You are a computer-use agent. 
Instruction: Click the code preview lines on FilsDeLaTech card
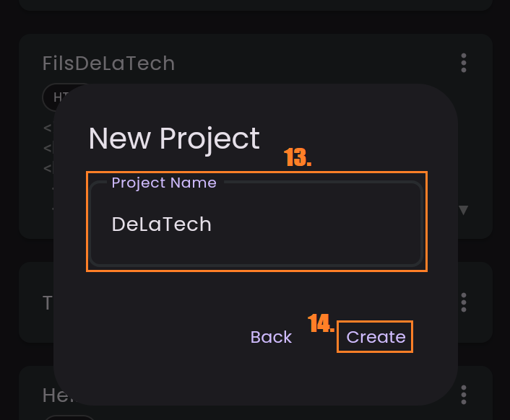48,149
